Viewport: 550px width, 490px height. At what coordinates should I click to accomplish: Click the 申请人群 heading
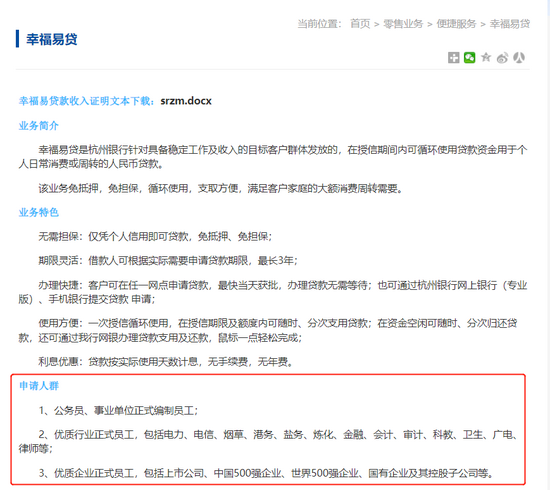39,386
